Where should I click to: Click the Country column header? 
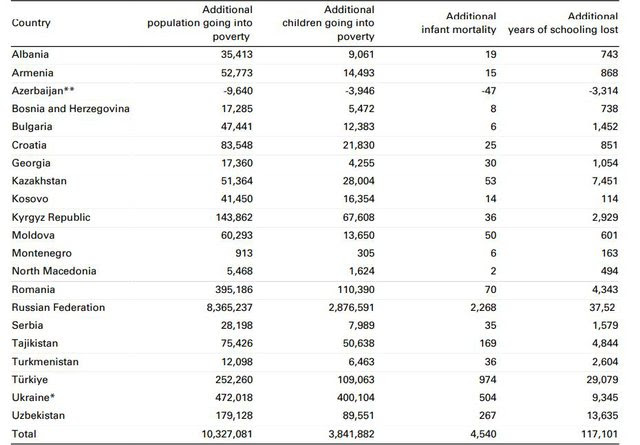pos(31,23)
